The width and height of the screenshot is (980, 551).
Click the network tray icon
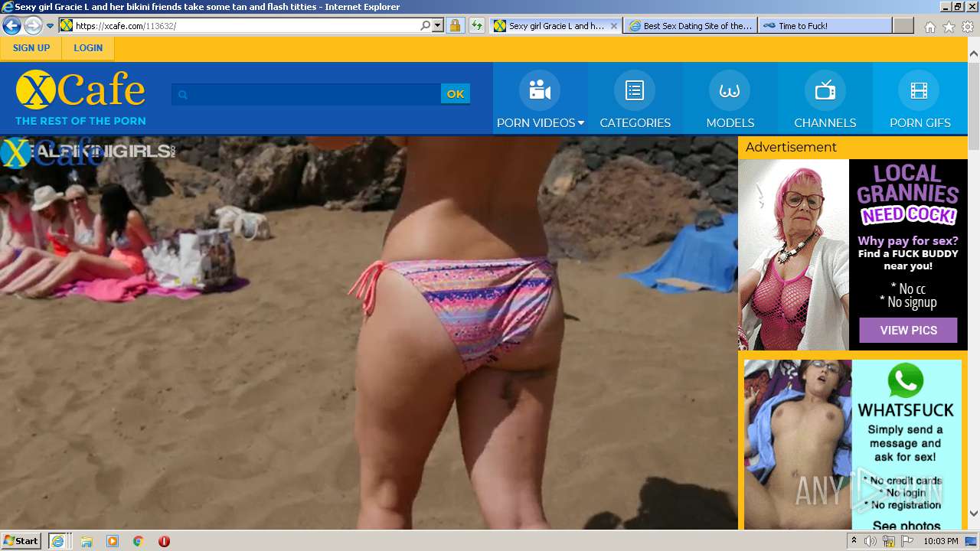[888, 541]
